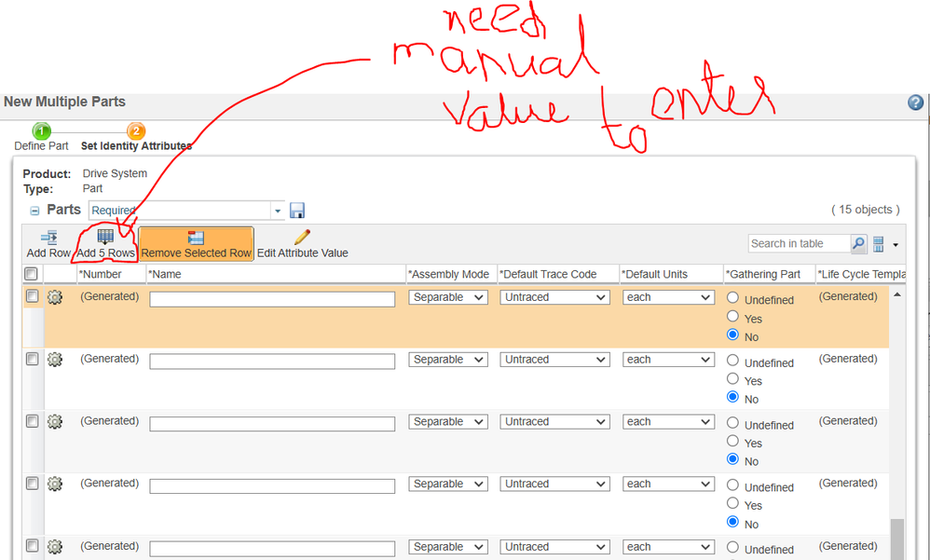Click the Add 5 Rows icon
This screenshot has width=930, height=560.
click(x=105, y=238)
